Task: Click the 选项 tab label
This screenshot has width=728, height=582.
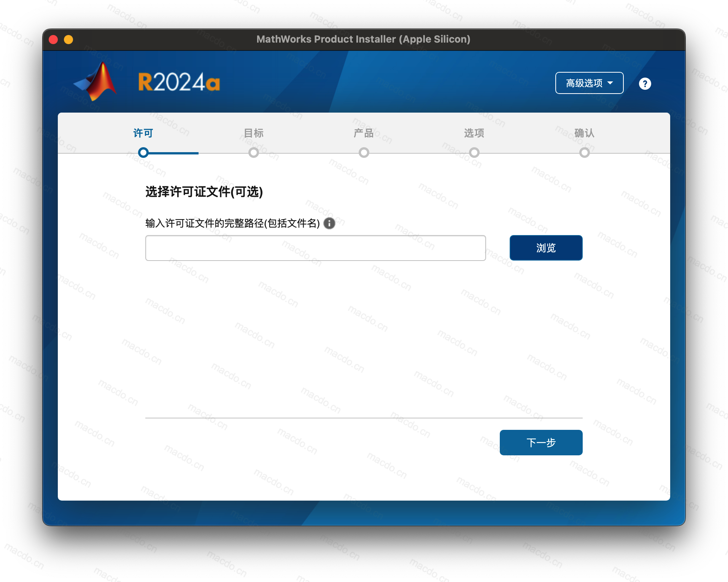Action: 474,133
